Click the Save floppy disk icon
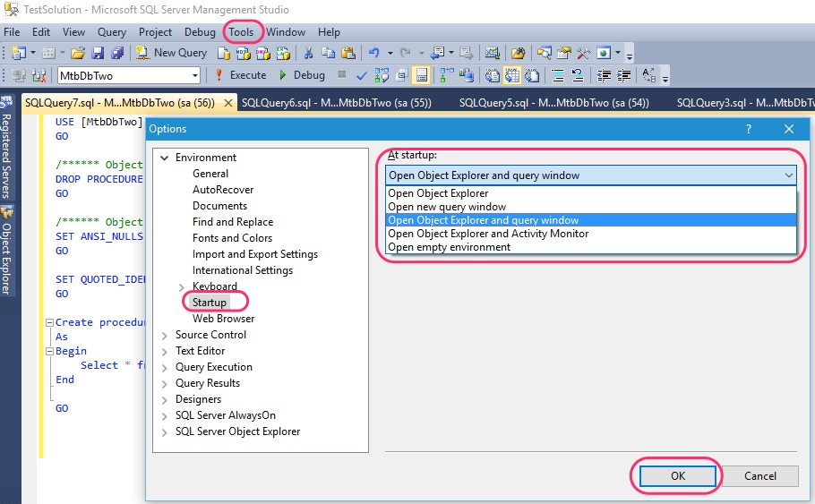Image resolution: width=815 pixels, height=504 pixels. 98,53
